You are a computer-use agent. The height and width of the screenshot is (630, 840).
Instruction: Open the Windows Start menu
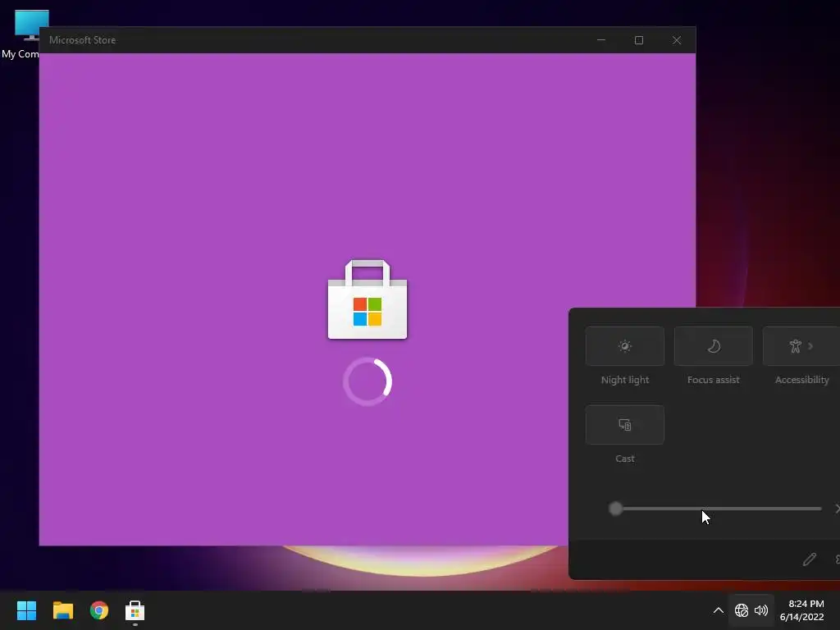click(26, 610)
